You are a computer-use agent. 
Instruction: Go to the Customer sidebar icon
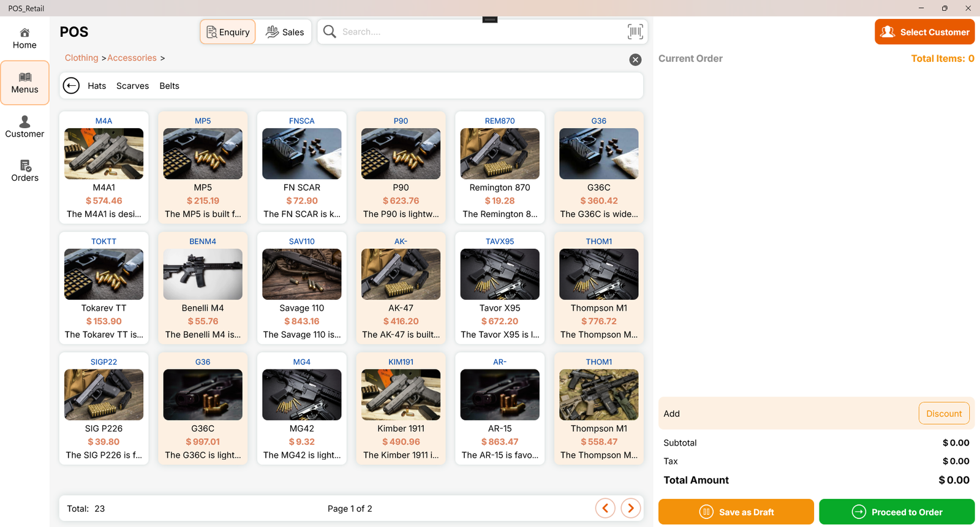[24, 127]
